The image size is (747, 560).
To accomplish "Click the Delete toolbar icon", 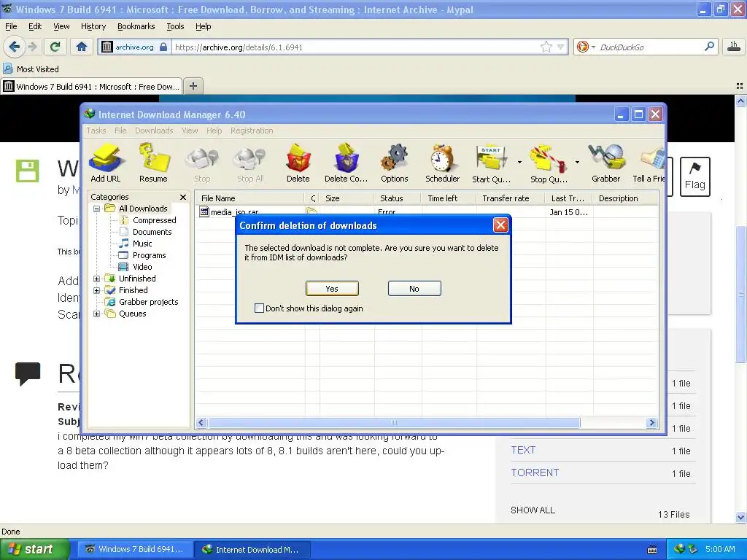I will (298, 163).
